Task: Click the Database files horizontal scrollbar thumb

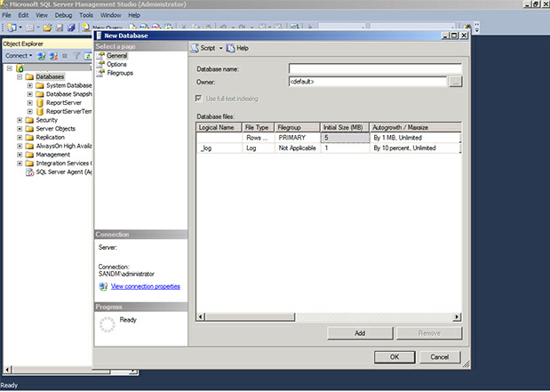Action: pos(250,317)
